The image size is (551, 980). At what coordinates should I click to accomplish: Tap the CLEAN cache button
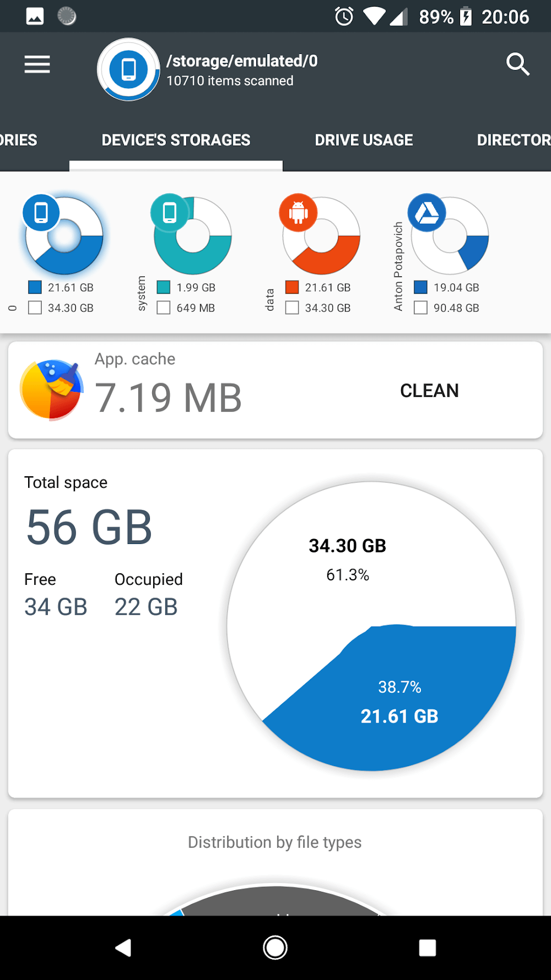(x=429, y=390)
